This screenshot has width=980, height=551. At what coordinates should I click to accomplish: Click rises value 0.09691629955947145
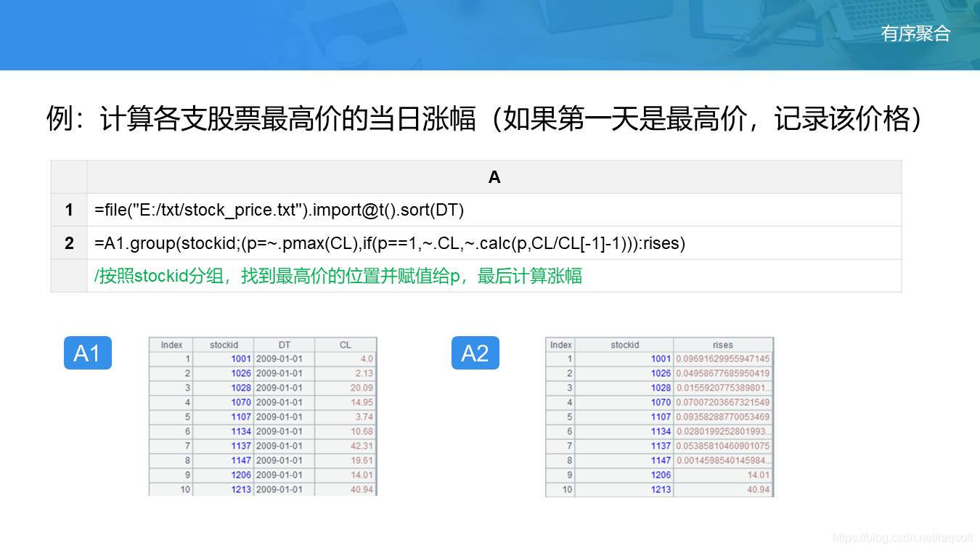(x=723, y=359)
